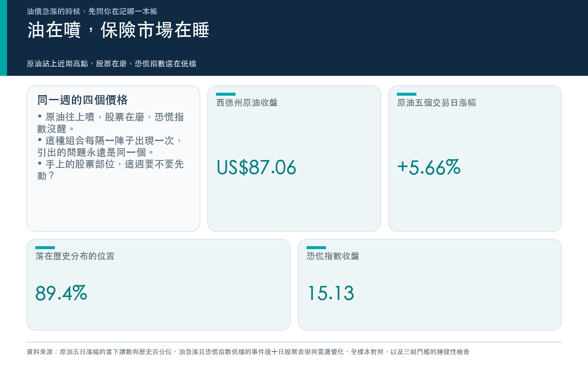Click the main title 油在噴，保險市場在睡
The height and width of the screenshot is (368, 588).
pyautogui.click(x=118, y=30)
